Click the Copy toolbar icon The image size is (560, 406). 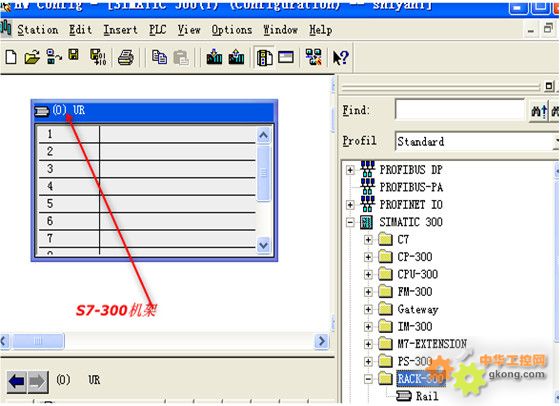(159, 57)
